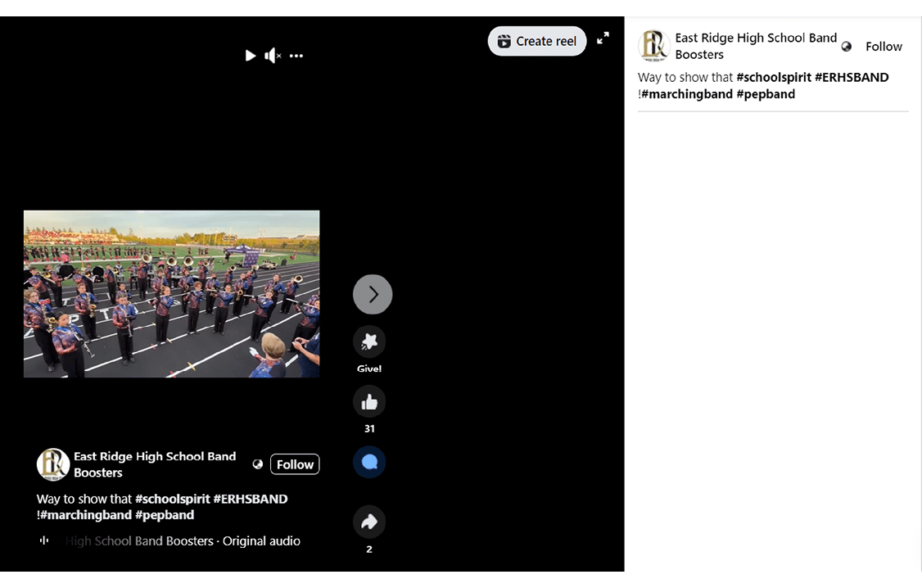Viewport: 922px width, 588px height.
Task: Unmute the reel audio
Action: [273, 56]
